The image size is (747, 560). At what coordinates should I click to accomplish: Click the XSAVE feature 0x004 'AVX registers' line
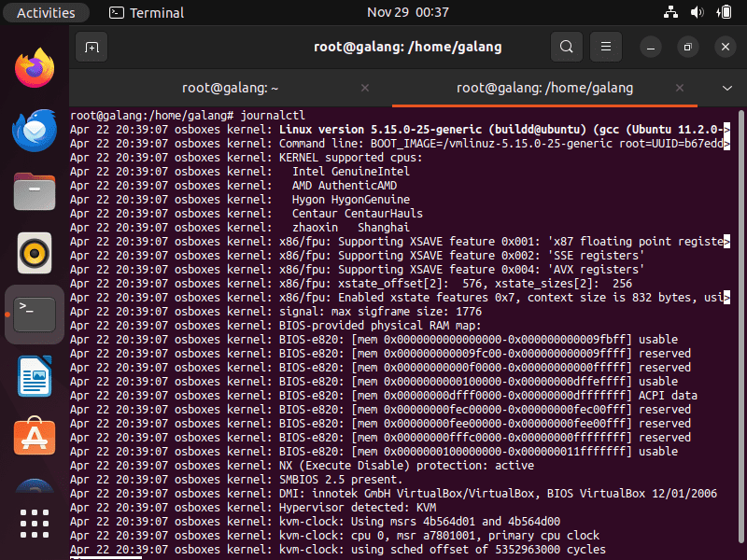[357, 270]
